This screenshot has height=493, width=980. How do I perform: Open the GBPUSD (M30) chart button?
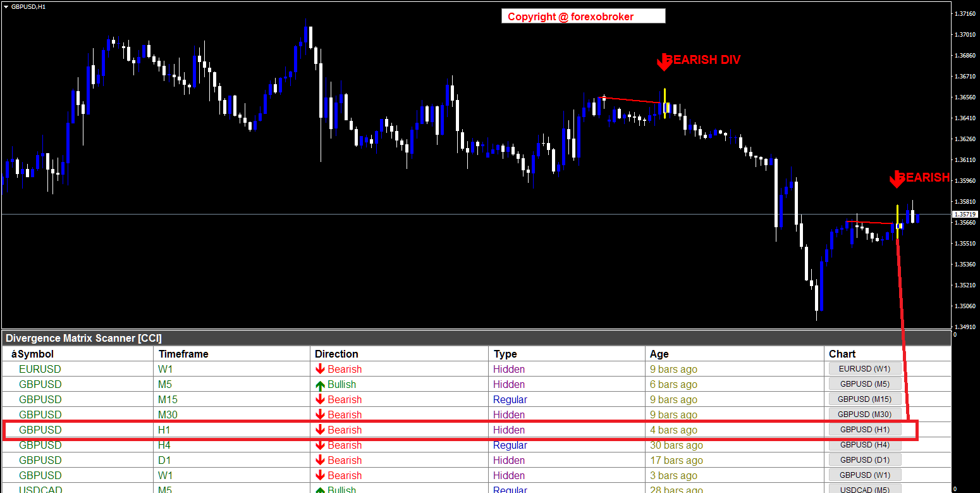click(864, 415)
